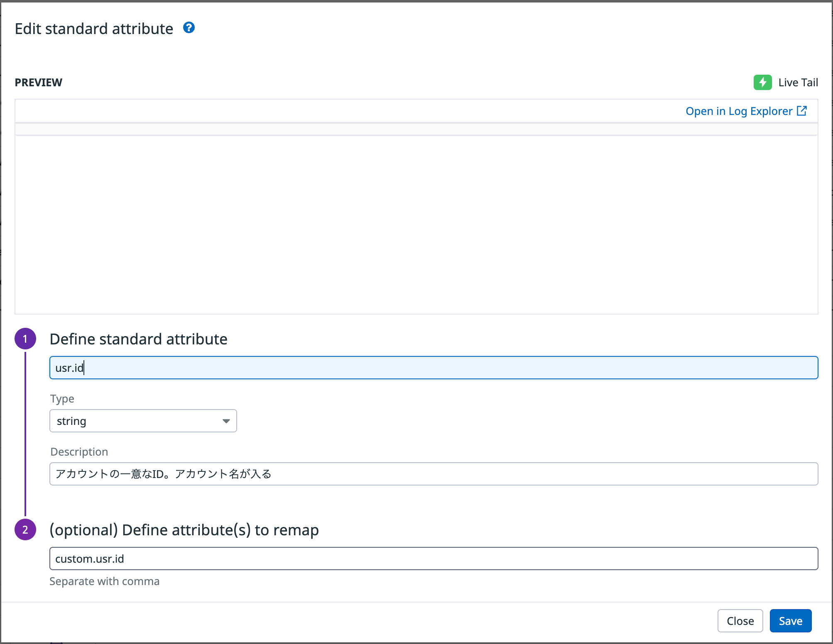Image resolution: width=833 pixels, height=644 pixels.
Task: Focus the usr.id attribute name field
Action: 434,368
